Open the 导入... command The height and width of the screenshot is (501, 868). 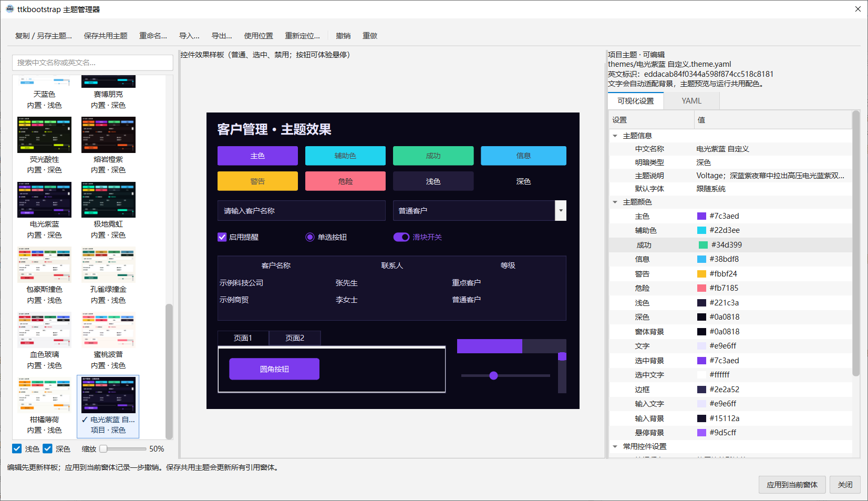pos(189,36)
